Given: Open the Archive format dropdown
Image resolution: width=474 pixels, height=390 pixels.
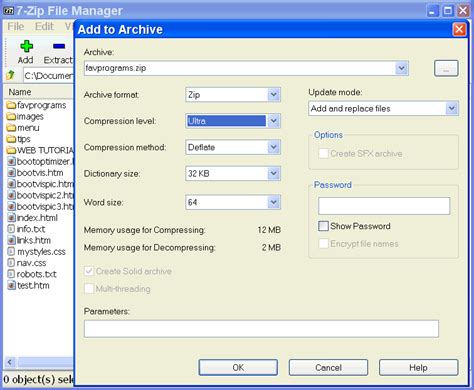Looking at the screenshot, I should tap(274, 95).
